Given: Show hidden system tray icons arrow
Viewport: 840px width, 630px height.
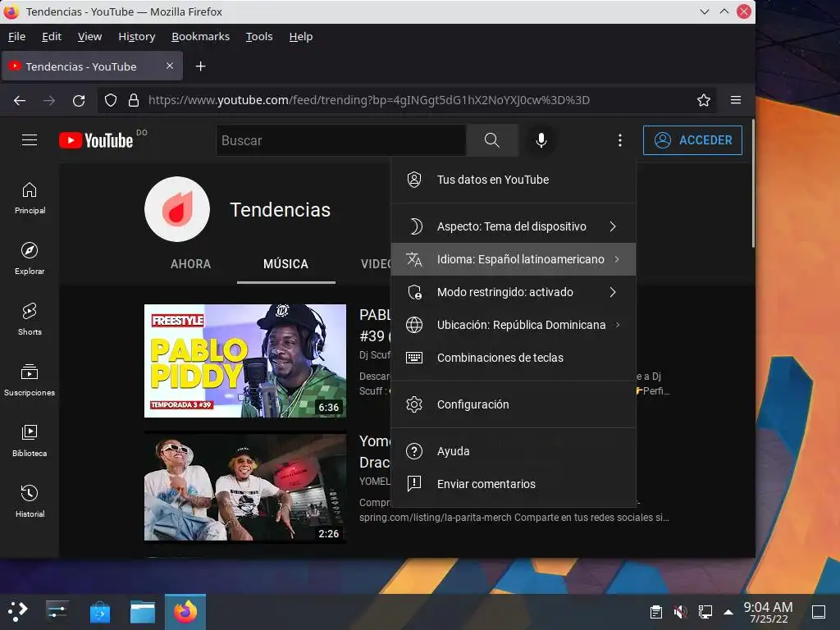Looking at the screenshot, I should (x=728, y=612).
